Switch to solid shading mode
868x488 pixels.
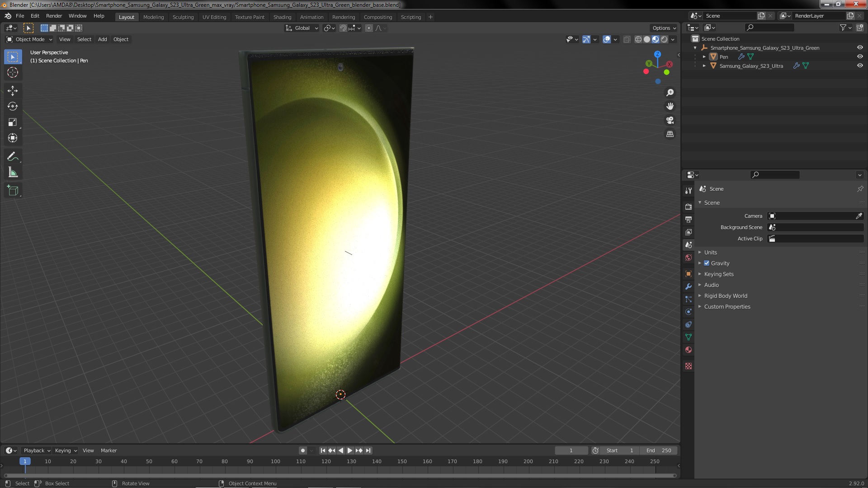click(647, 39)
